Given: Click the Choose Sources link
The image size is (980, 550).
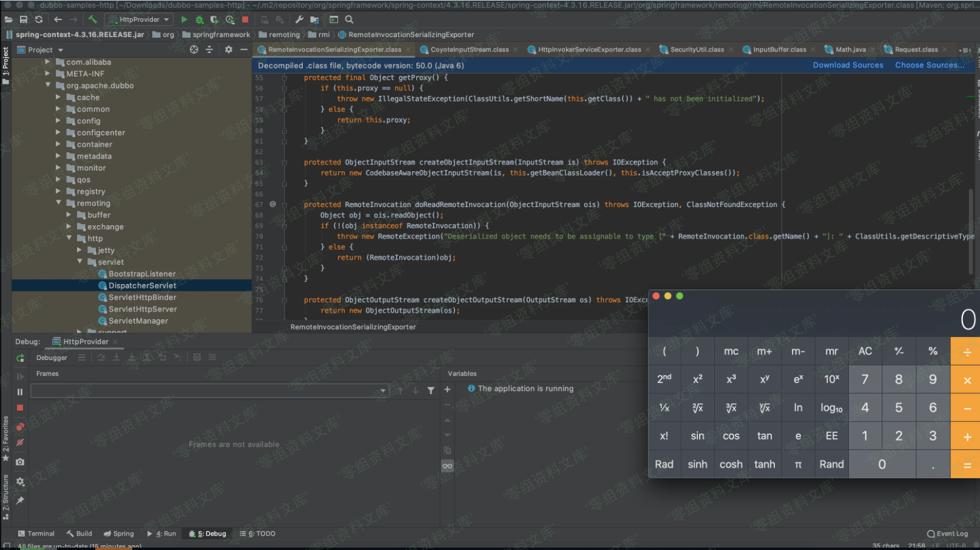Looking at the screenshot, I should pos(929,65).
